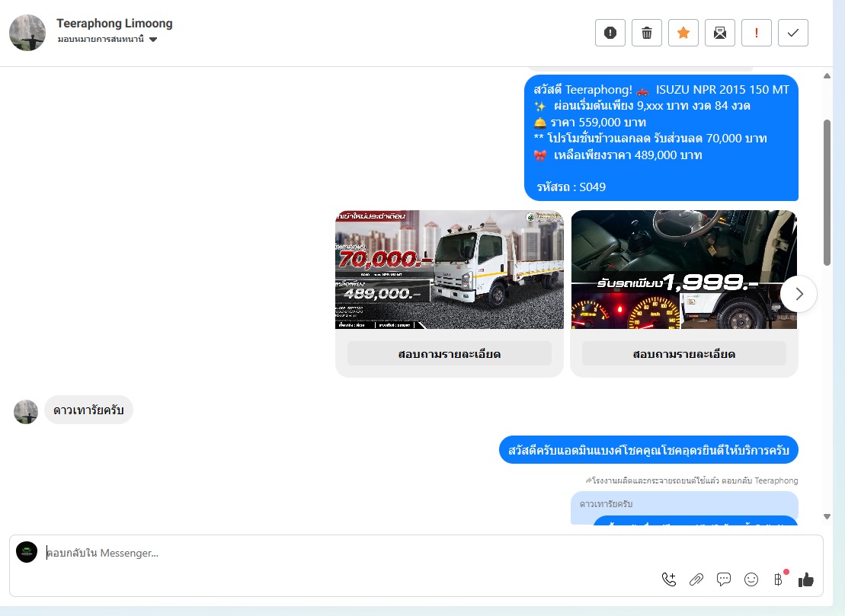The height and width of the screenshot is (616, 845).
Task: Open Teeraphong Limoong's profile picture in the header
Action: [x=27, y=33]
